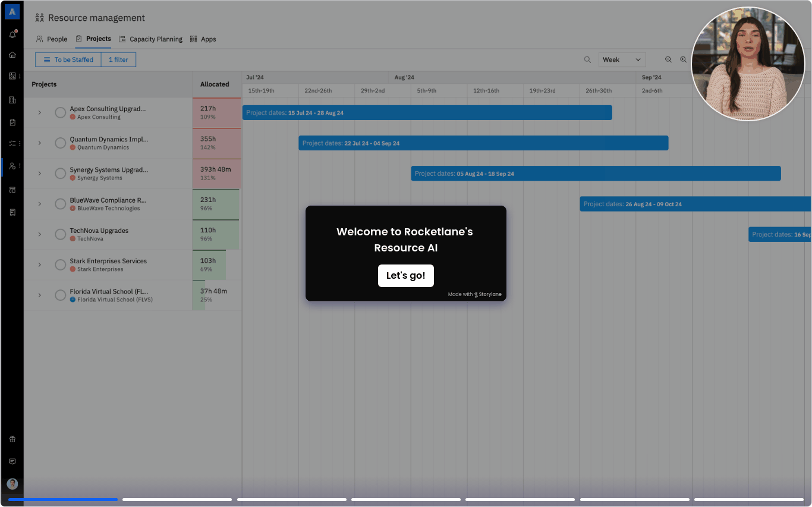The width and height of the screenshot is (812, 507).
Task: Select the Quantum Dynamics Impl row circle
Action: (x=60, y=143)
